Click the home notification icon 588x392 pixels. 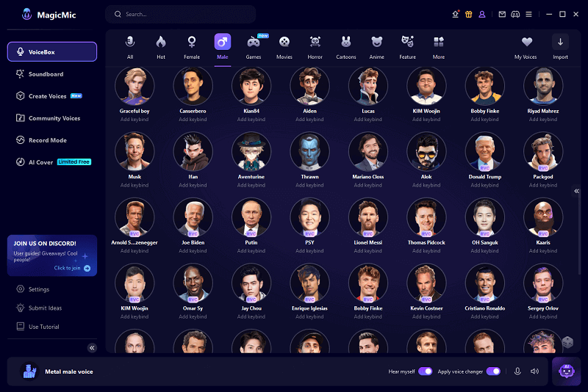(x=456, y=14)
